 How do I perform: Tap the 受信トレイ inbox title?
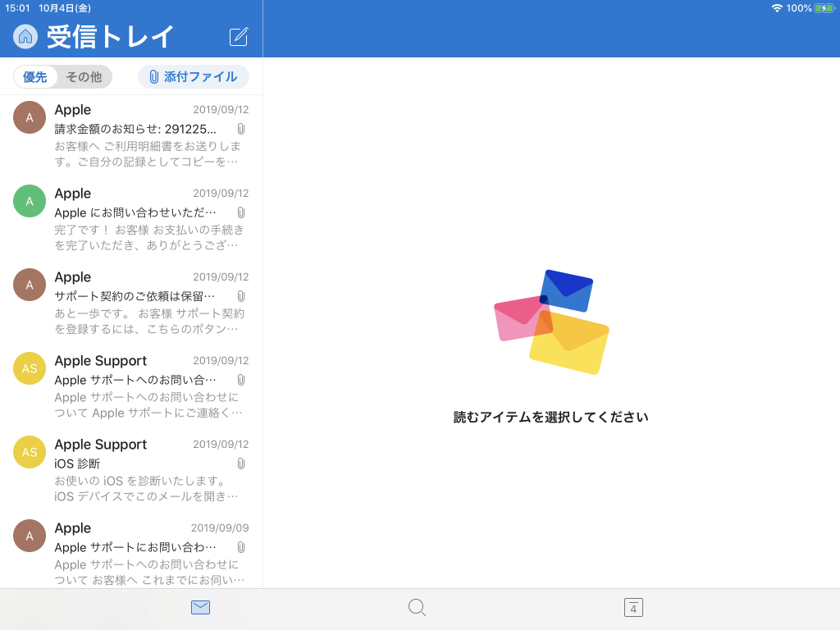point(111,36)
